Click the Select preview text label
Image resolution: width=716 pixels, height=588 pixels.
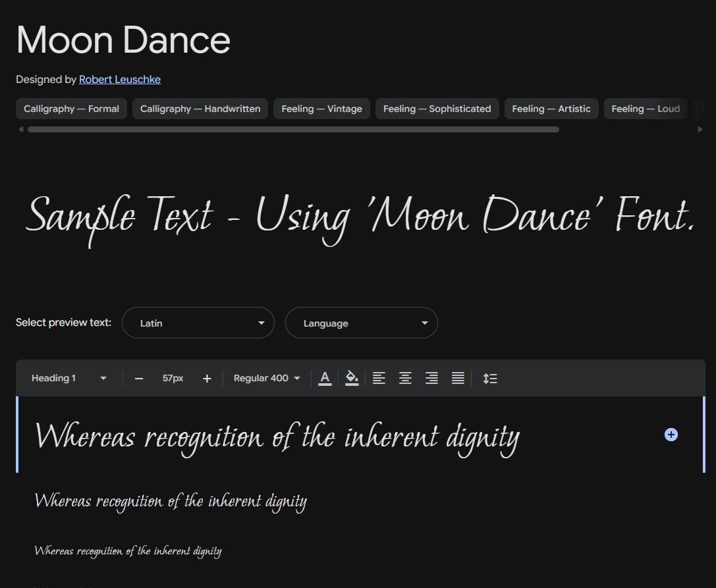[63, 323]
